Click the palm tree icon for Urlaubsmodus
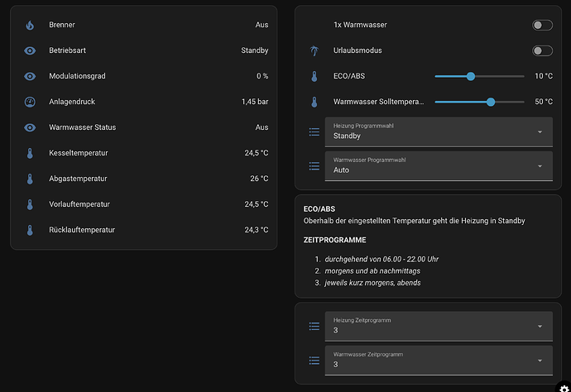571x392 pixels. (314, 51)
